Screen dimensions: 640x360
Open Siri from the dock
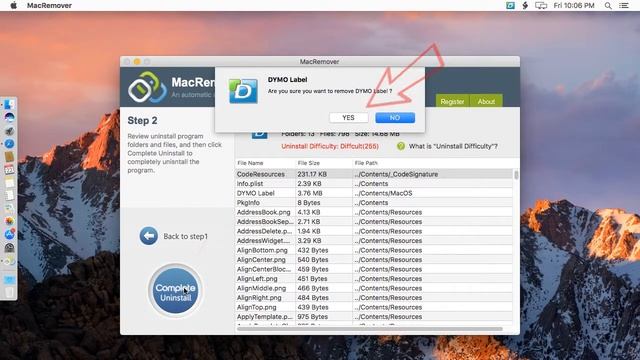point(9,118)
